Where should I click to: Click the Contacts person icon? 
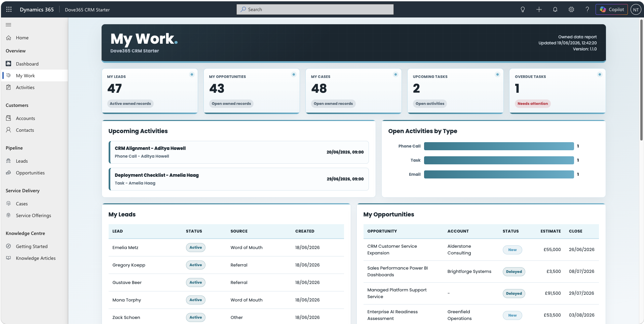[x=9, y=130]
